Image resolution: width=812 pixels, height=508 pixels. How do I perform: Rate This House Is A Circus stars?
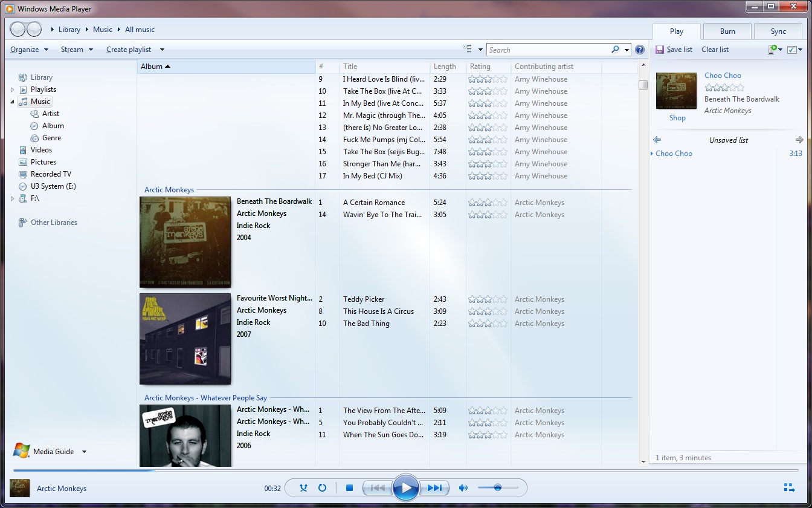tap(488, 311)
